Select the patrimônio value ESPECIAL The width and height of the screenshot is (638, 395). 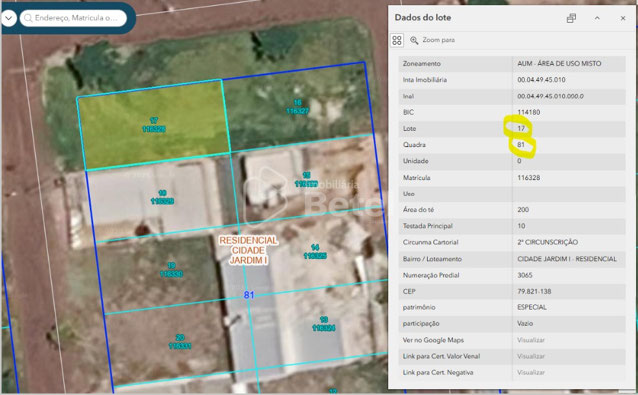point(532,308)
